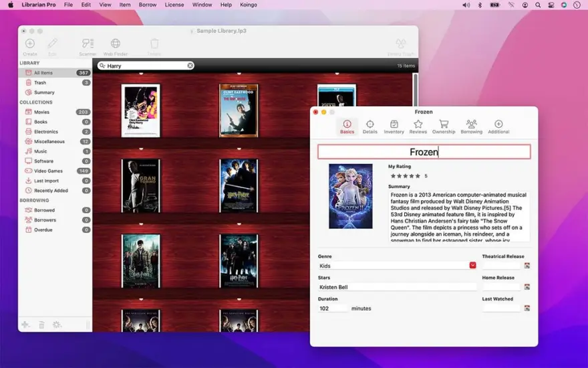Open the Ownership tab
This screenshot has height=368, width=588.
click(x=444, y=126)
